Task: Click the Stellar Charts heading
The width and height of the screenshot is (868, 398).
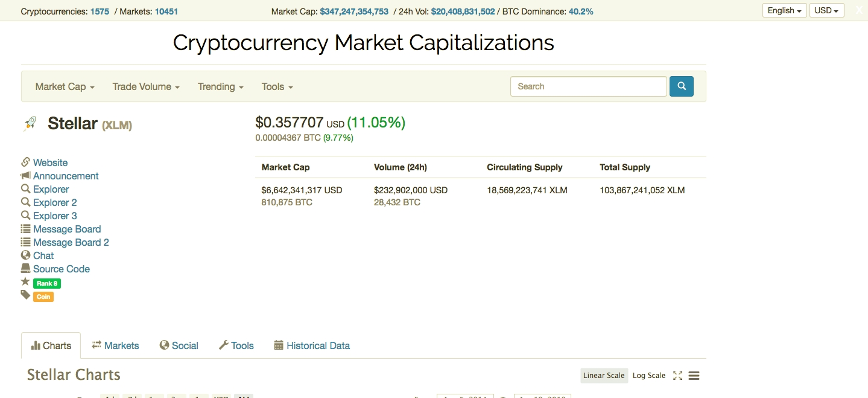Action: [74, 375]
